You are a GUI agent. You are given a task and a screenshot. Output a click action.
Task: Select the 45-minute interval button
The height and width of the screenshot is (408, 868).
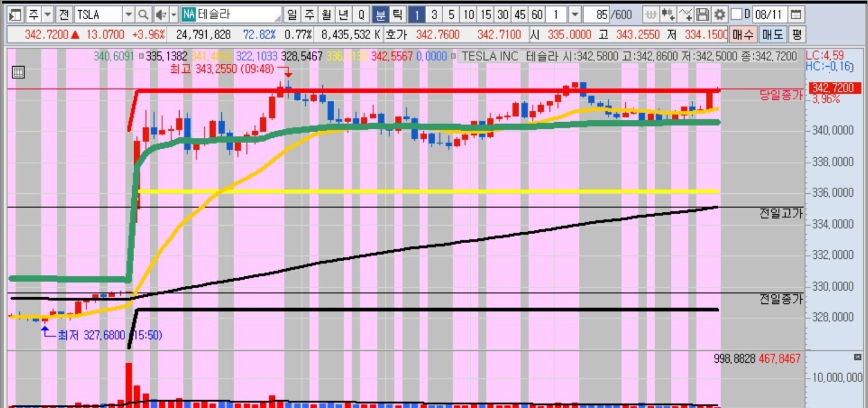pos(520,14)
